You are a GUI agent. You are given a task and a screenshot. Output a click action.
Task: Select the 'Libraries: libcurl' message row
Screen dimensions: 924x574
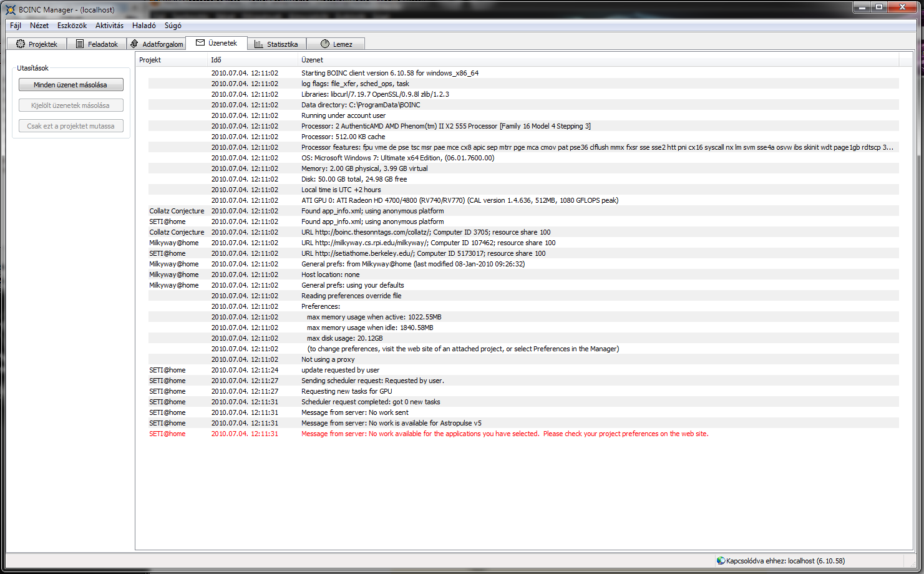tap(523, 94)
